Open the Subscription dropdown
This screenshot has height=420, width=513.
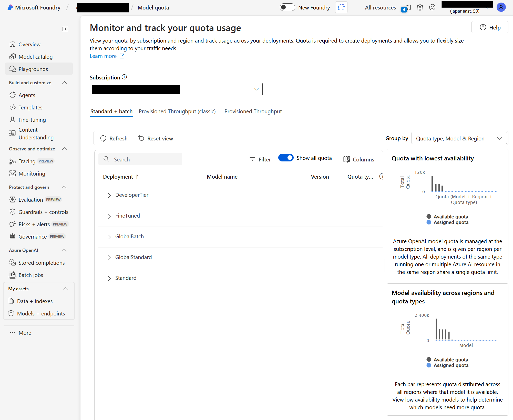(176, 89)
